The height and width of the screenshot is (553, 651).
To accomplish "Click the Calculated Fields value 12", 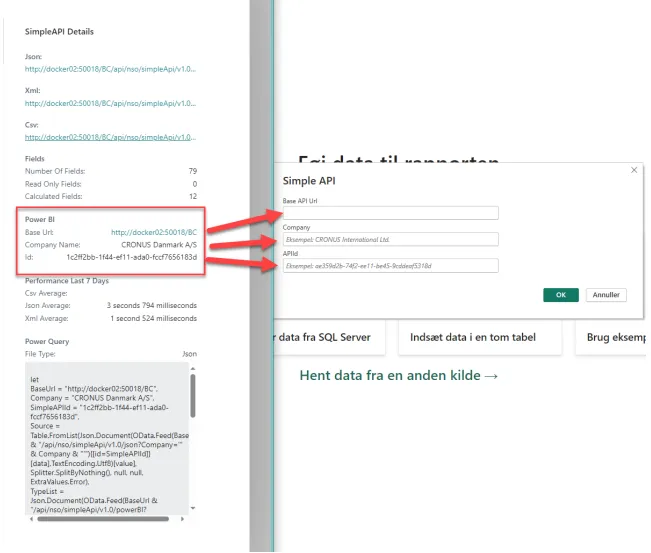I will click(193, 196).
